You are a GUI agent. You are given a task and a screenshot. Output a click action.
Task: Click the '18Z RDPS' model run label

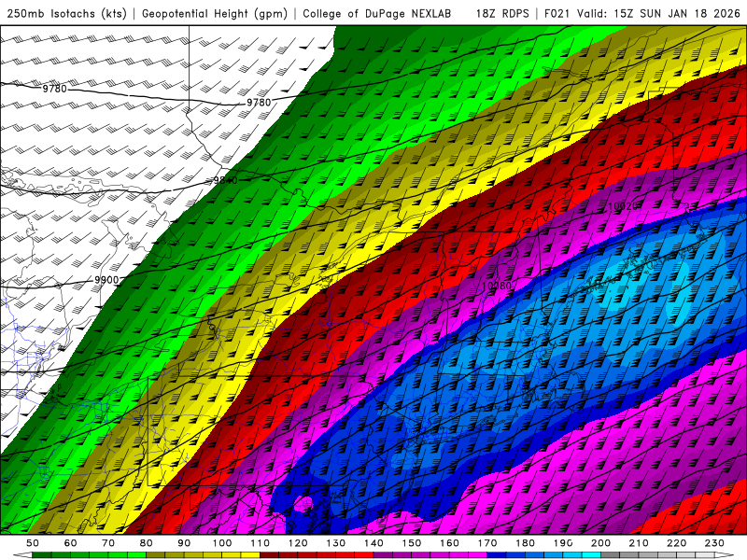502,13
